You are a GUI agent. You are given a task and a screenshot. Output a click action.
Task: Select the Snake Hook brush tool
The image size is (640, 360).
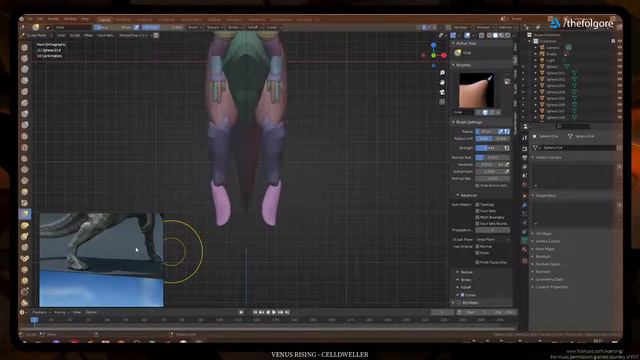(x=24, y=236)
